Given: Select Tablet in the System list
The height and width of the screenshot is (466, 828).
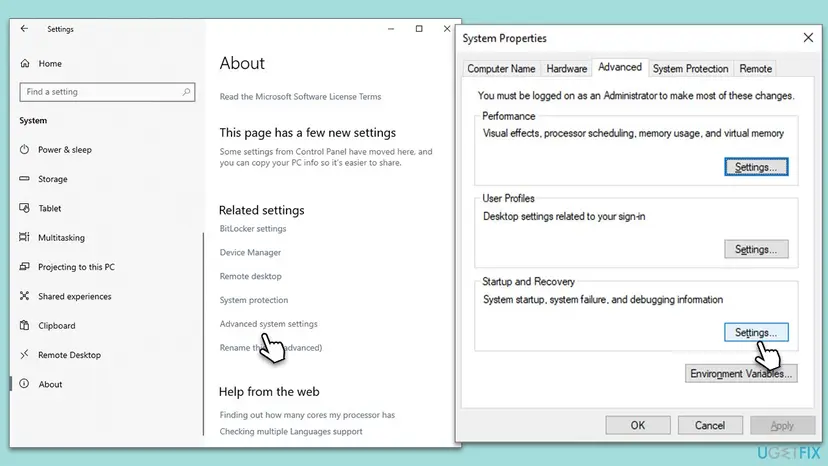Looking at the screenshot, I should pyautogui.click(x=50, y=208).
